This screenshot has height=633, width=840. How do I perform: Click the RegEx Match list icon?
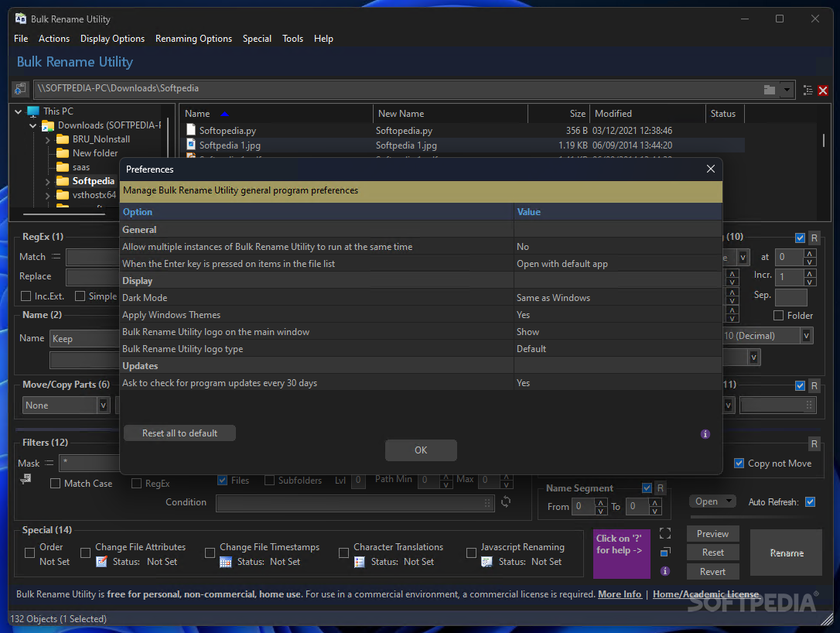56,257
